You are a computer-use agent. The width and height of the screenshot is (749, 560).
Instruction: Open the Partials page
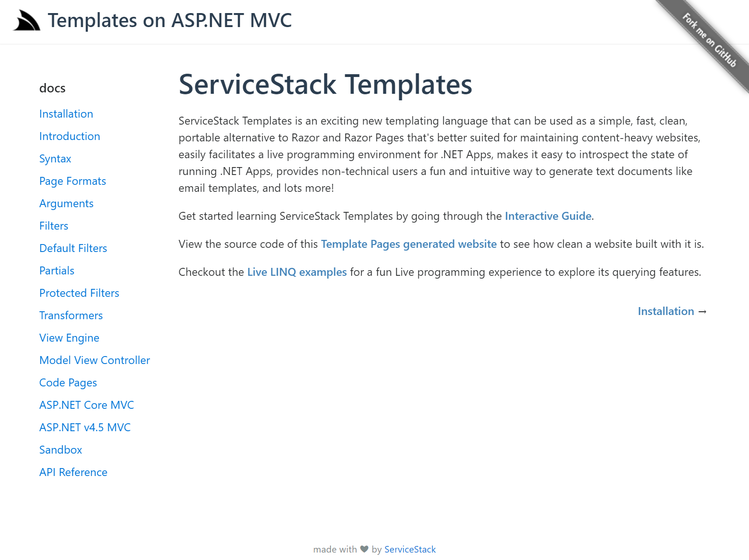click(56, 271)
